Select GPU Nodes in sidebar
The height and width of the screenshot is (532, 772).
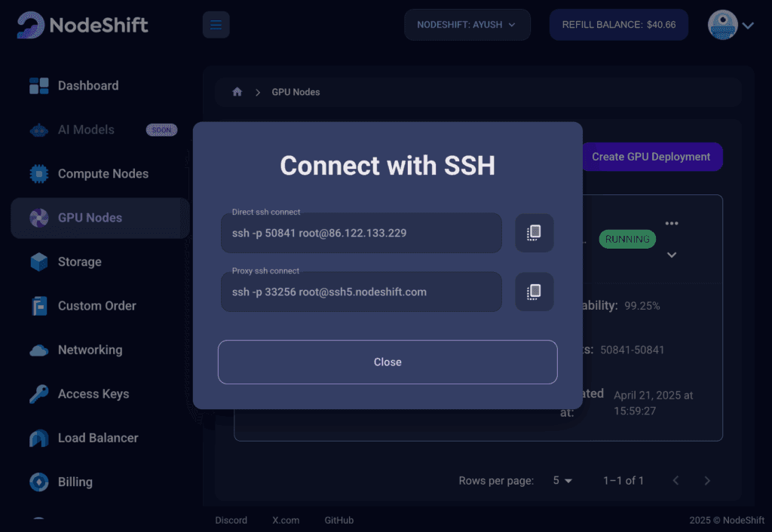tap(100, 218)
